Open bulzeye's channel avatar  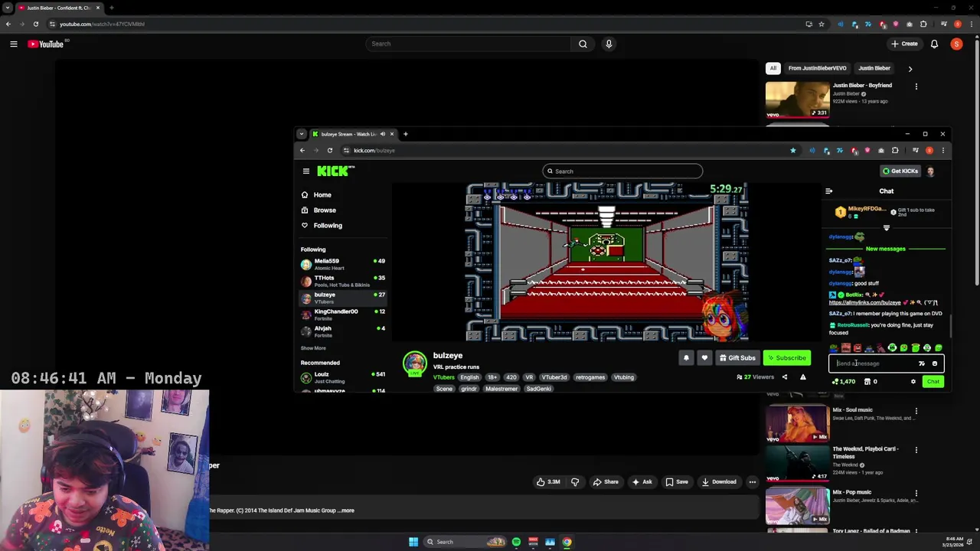(x=415, y=364)
